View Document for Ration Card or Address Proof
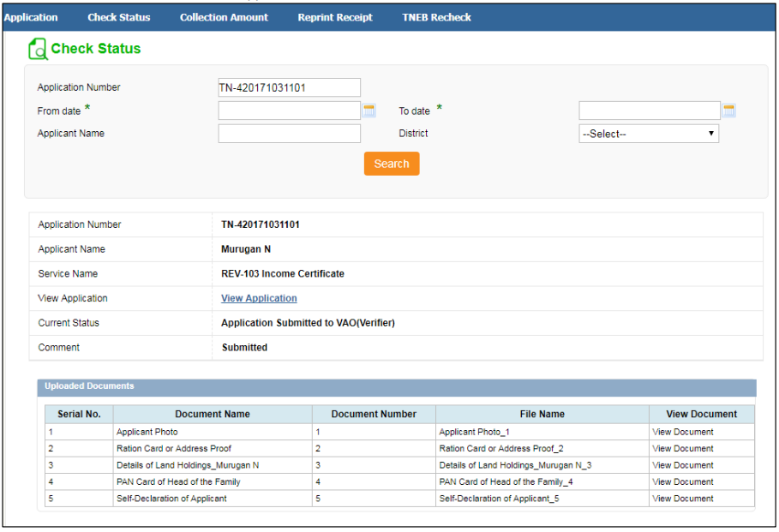The height and width of the screenshot is (532, 779). coord(683,448)
